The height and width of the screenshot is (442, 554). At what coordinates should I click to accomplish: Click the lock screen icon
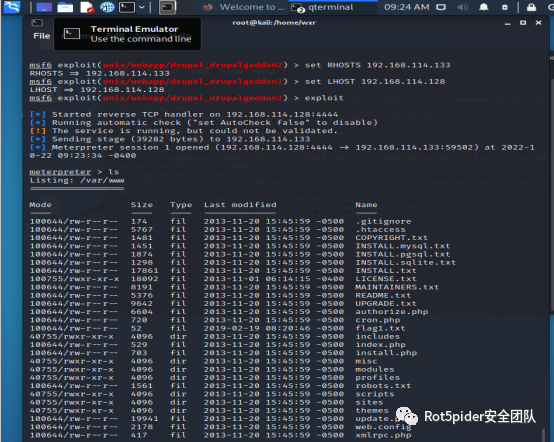pyautogui.click(x=531, y=7)
